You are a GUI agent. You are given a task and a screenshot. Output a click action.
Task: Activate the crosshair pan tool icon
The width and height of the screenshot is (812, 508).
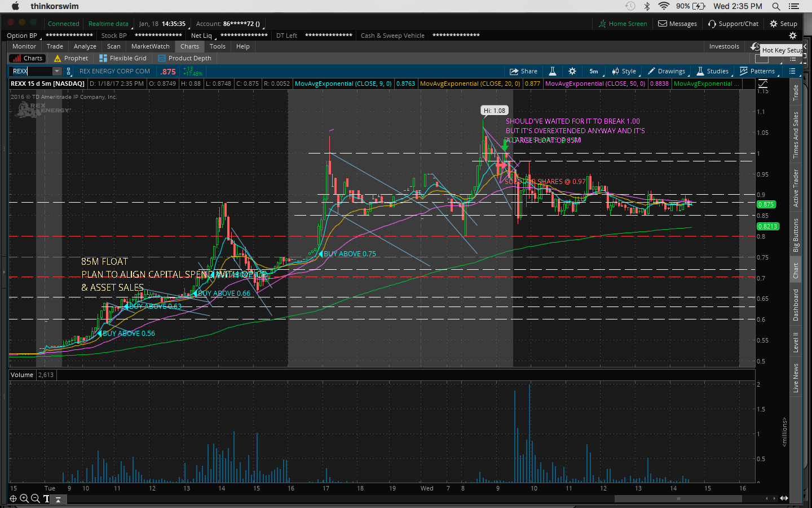pyautogui.click(x=14, y=498)
